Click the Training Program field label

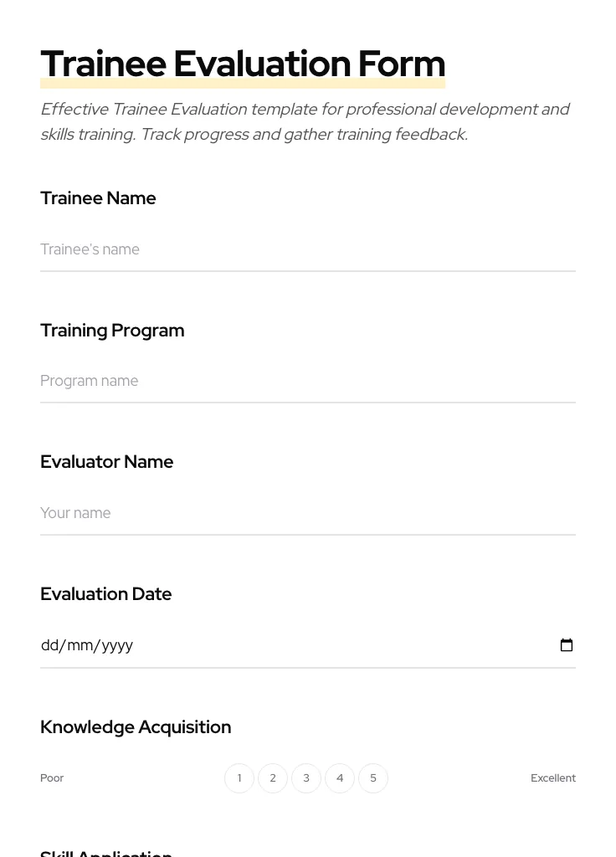(112, 331)
